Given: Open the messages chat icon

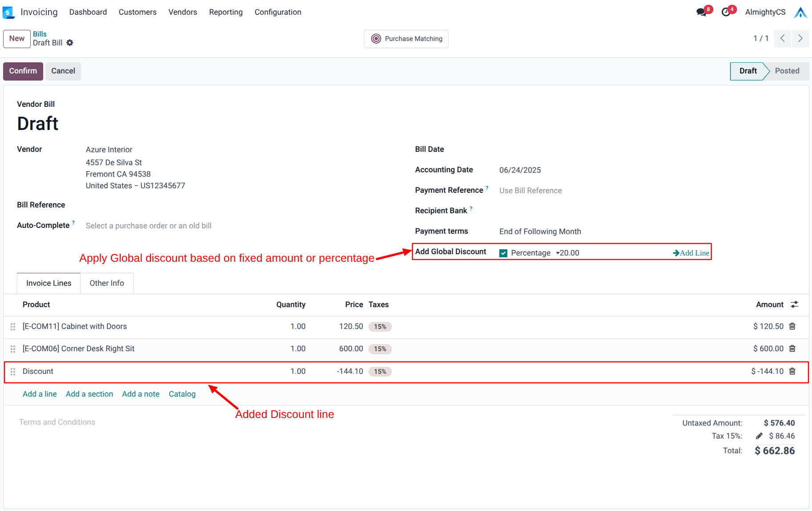Looking at the screenshot, I should pyautogui.click(x=702, y=12).
